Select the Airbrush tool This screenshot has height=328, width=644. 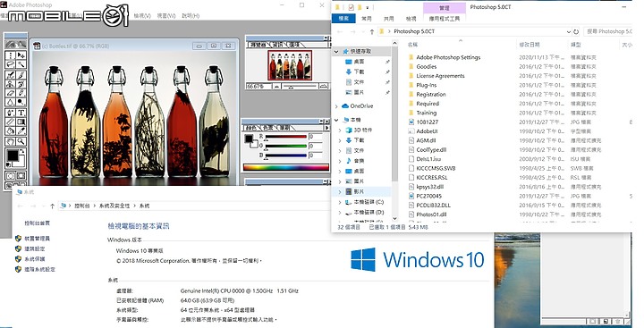point(11,75)
